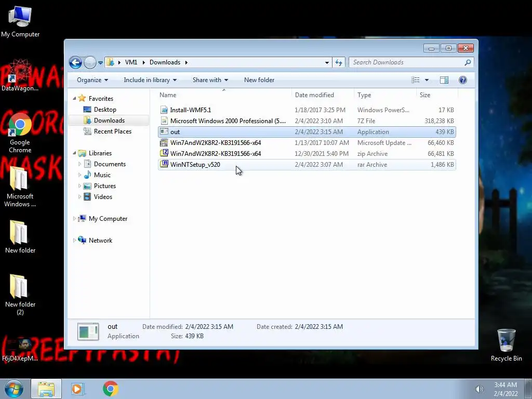Select Desktop under Favorites
Screen dimensions: 532x399
pyautogui.click(x=105, y=110)
